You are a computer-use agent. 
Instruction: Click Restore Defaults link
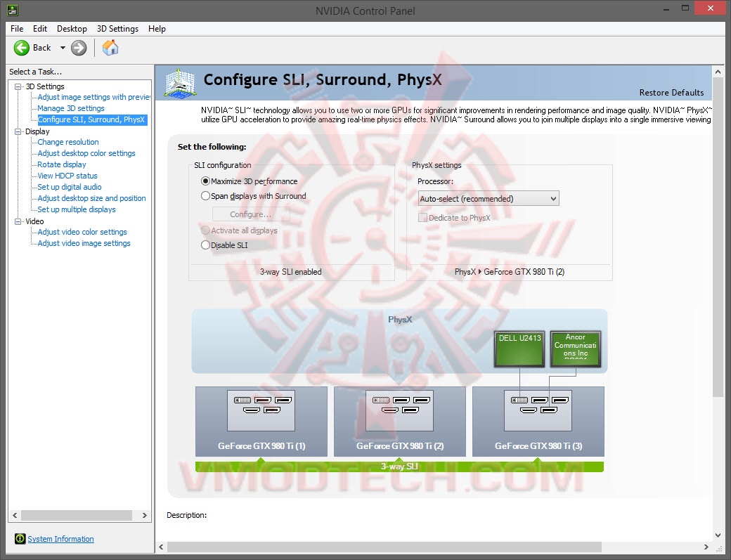tap(671, 93)
